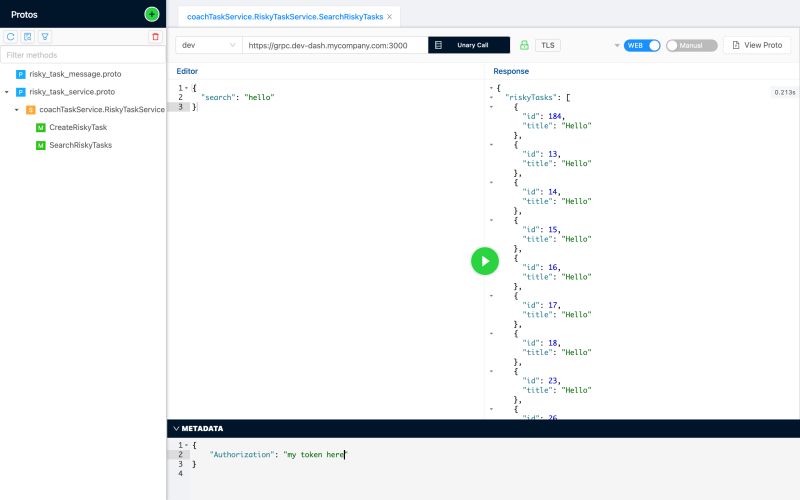Click the Unary Call button
This screenshot has height=500, width=800.
[x=469, y=45]
